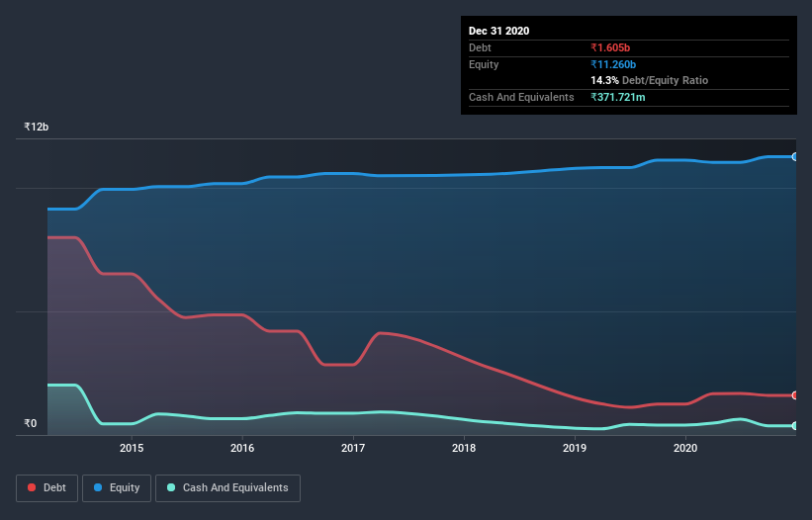Click the ₹0 y-axis label
This screenshot has height=520, width=812.
31,423
